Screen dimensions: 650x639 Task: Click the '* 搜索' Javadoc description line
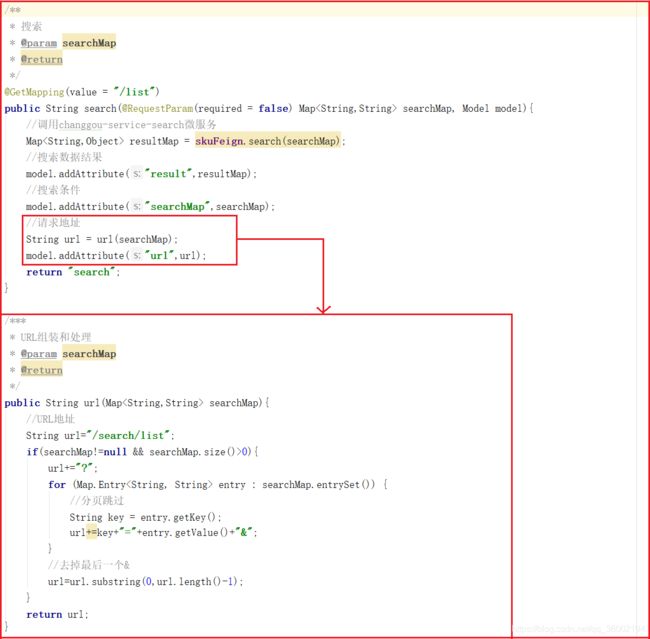[x=26, y=27]
